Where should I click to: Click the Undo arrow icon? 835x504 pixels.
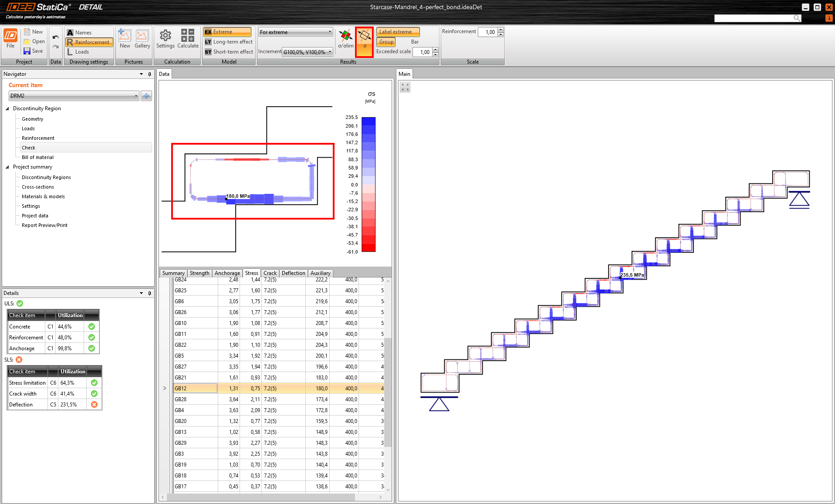coord(55,37)
